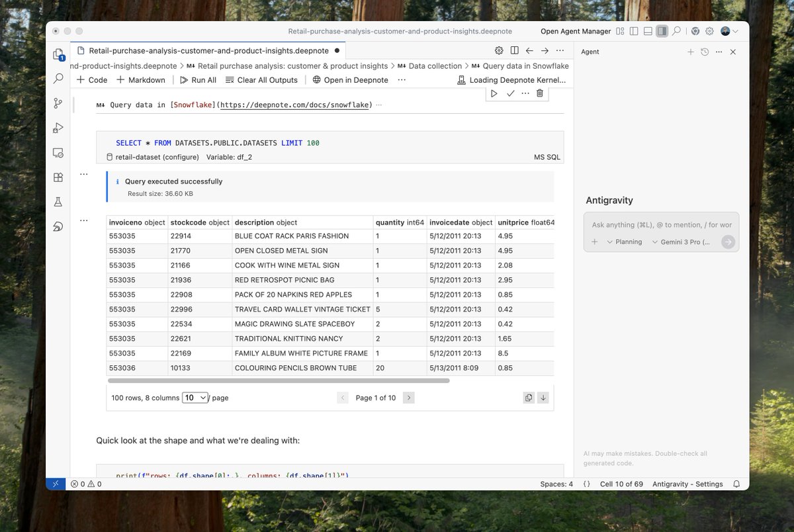The height and width of the screenshot is (532, 794).
Task: Go to the previous table page
Action: 343,398
